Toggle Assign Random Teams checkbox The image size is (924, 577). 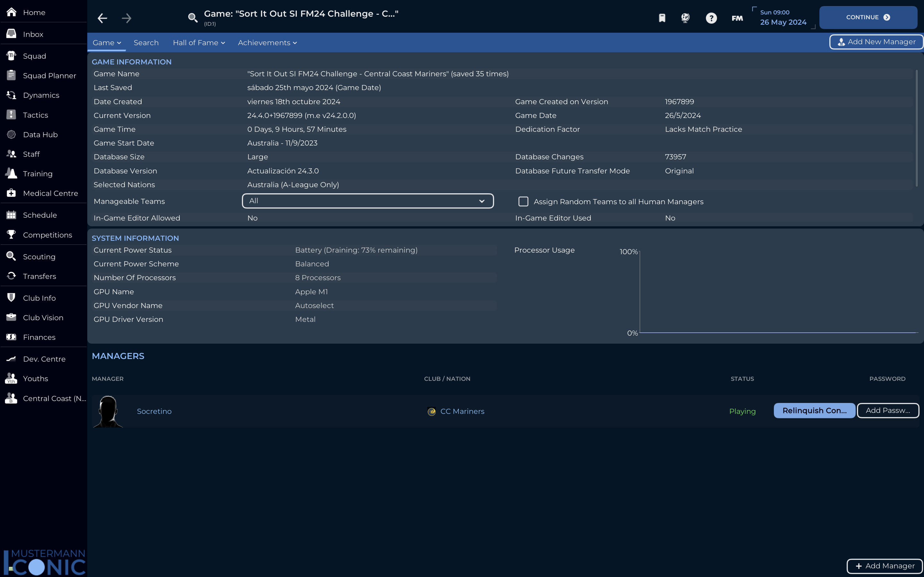click(x=523, y=201)
